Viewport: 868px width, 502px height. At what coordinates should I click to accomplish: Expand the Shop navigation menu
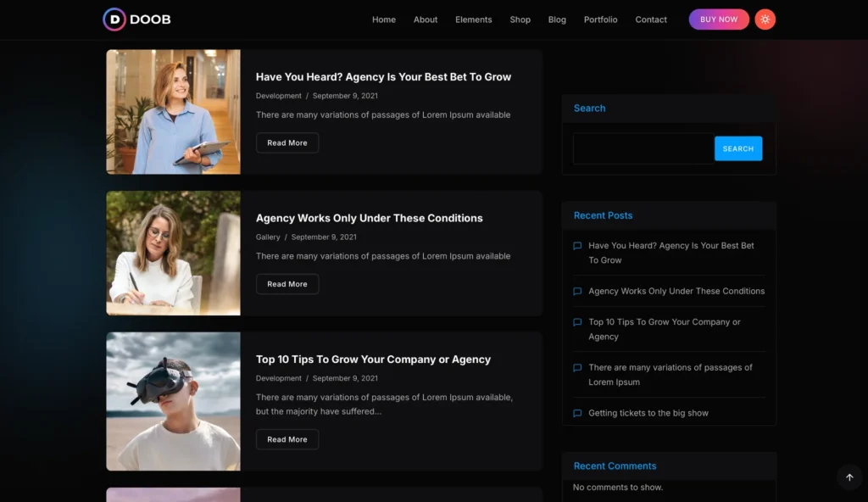(520, 20)
